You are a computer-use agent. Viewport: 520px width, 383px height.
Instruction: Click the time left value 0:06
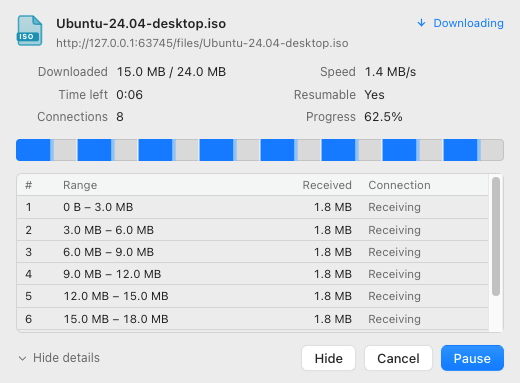[x=129, y=95]
